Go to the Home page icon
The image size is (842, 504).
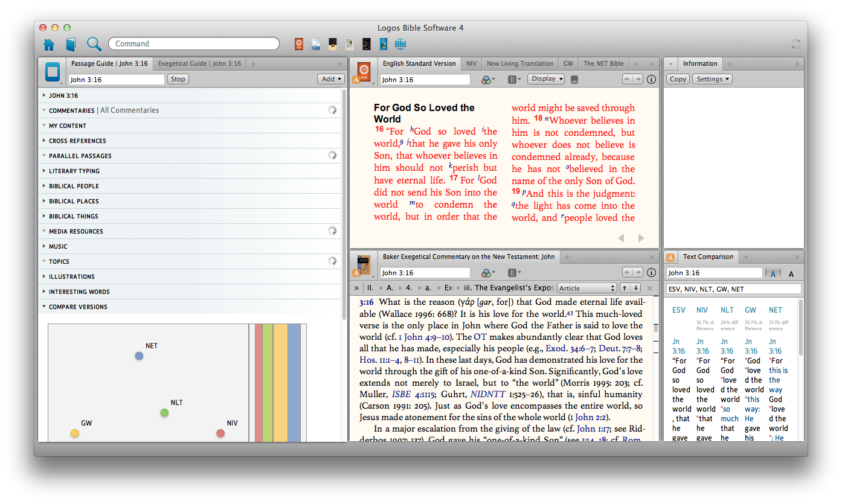pos(49,44)
